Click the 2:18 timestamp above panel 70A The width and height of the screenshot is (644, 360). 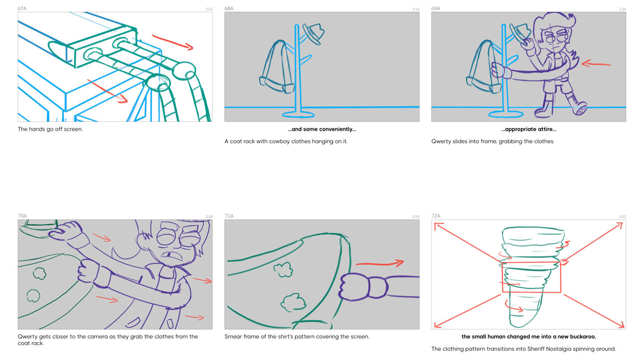209,217
